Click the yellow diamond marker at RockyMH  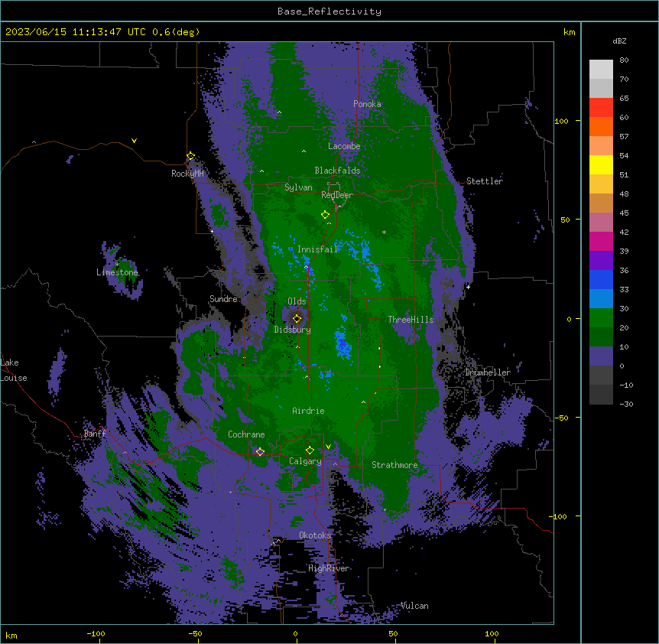[190, 156]
